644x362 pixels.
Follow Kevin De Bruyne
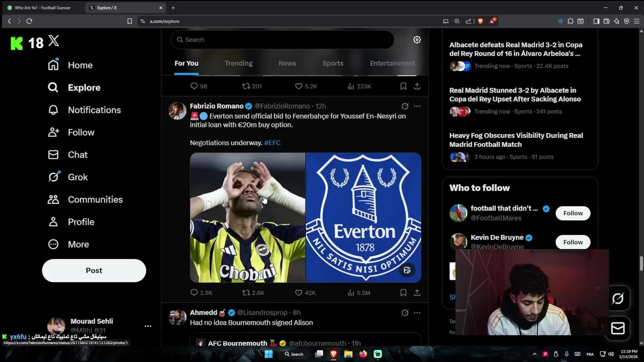[573, 242]
